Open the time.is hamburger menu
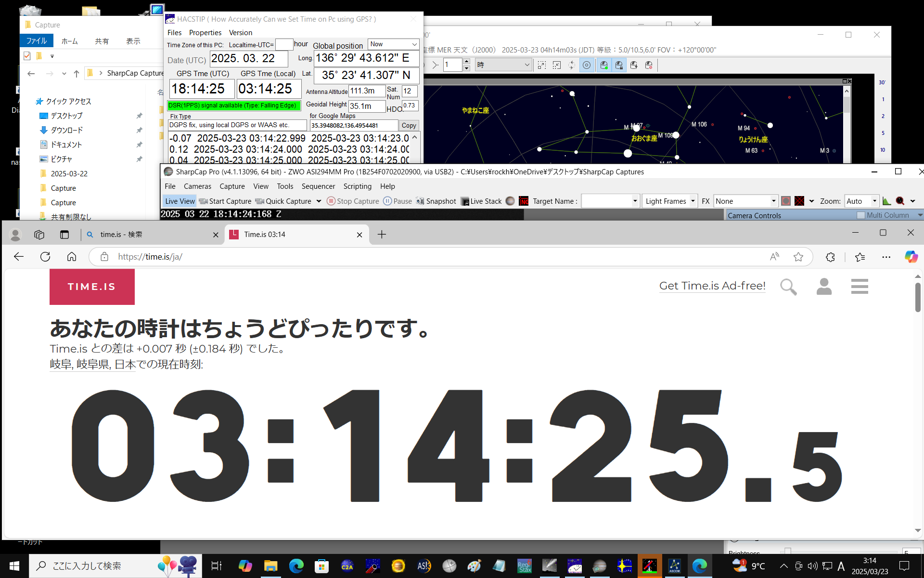924x578 pixels. coord(859,287)
